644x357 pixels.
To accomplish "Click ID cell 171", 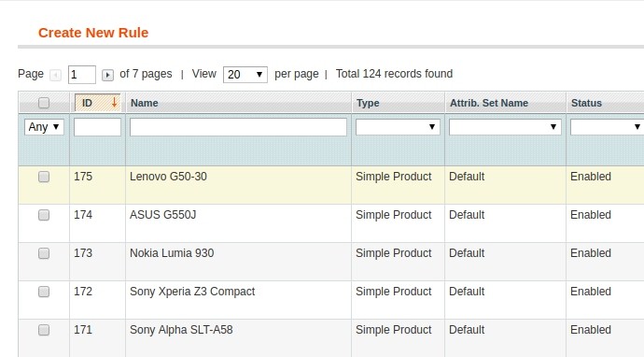I will (x=83, y=330).
